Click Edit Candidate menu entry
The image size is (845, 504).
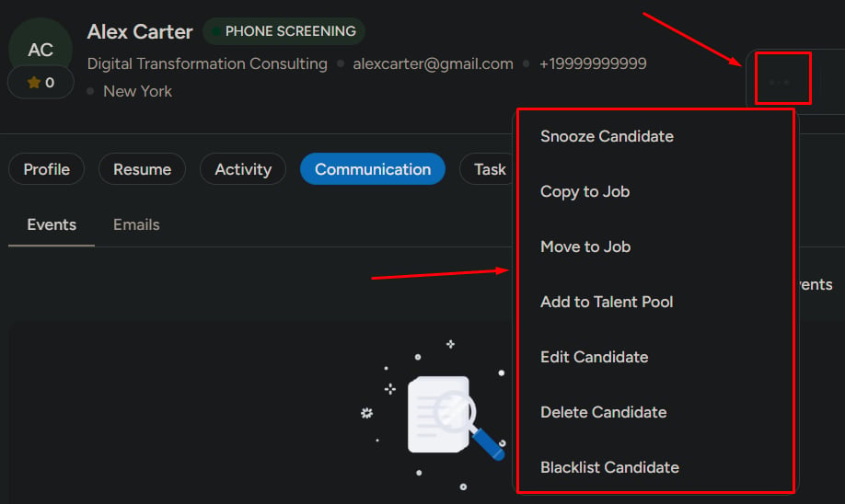click(x=594, y=357)
